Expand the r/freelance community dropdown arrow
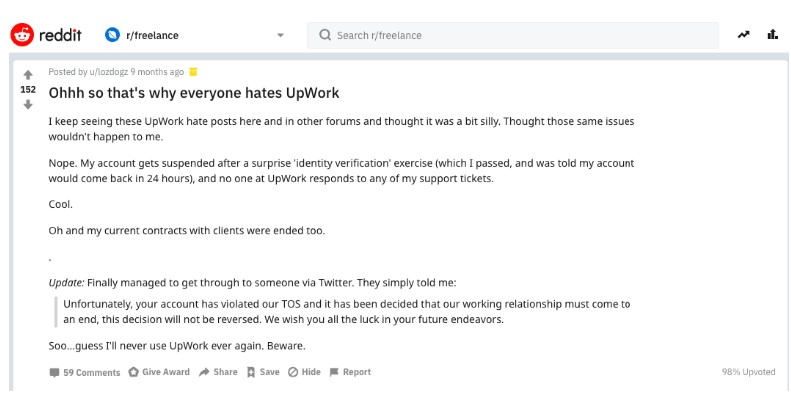 pyautogui.click(x=280, y=35)
